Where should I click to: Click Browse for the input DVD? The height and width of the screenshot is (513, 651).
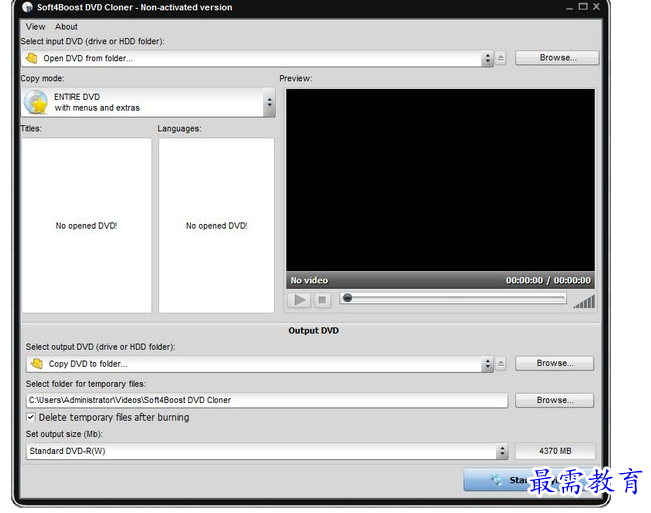point(557,58)
